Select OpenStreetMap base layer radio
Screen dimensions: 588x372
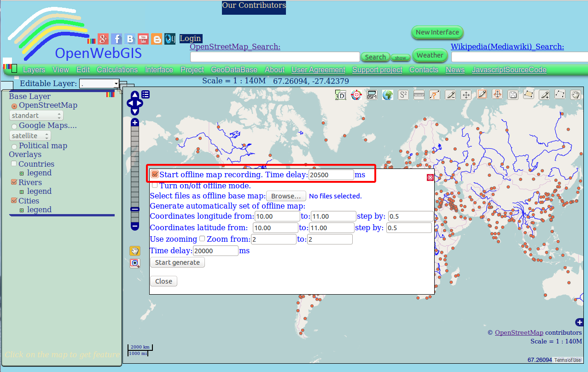pyautogui.click(x=14, y=106)
